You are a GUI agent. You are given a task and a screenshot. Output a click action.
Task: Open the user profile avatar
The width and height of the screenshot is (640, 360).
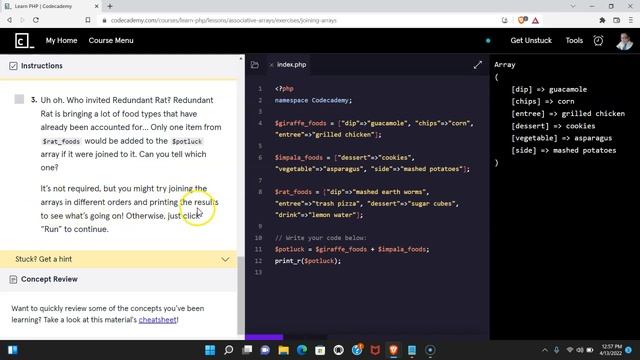pyautogui.click(x=624, y=41)
